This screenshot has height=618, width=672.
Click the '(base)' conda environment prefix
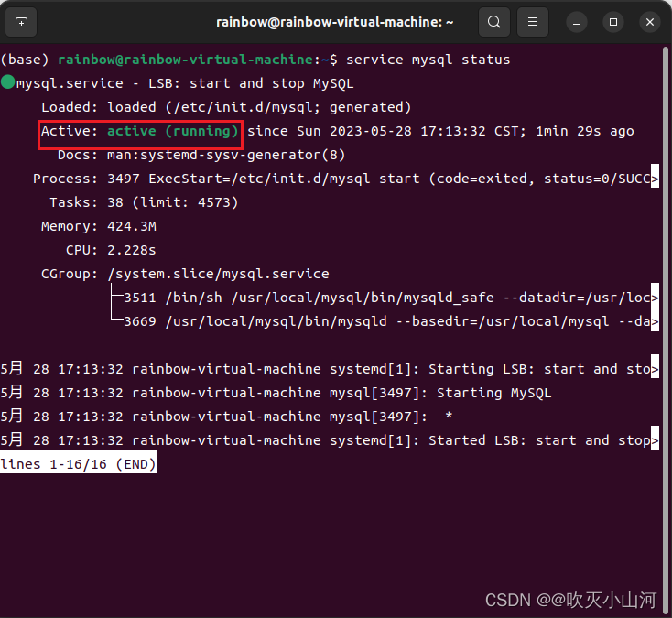[25, 60]
